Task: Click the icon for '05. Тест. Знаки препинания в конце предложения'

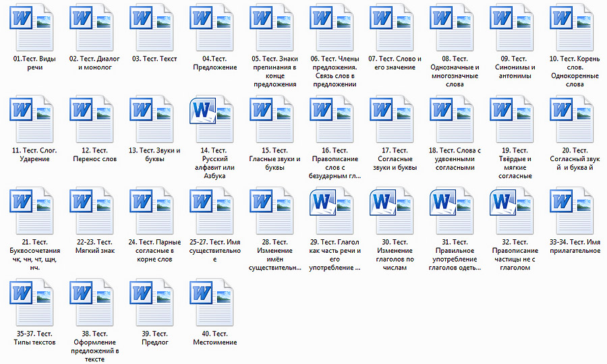Action: point(272,28)
